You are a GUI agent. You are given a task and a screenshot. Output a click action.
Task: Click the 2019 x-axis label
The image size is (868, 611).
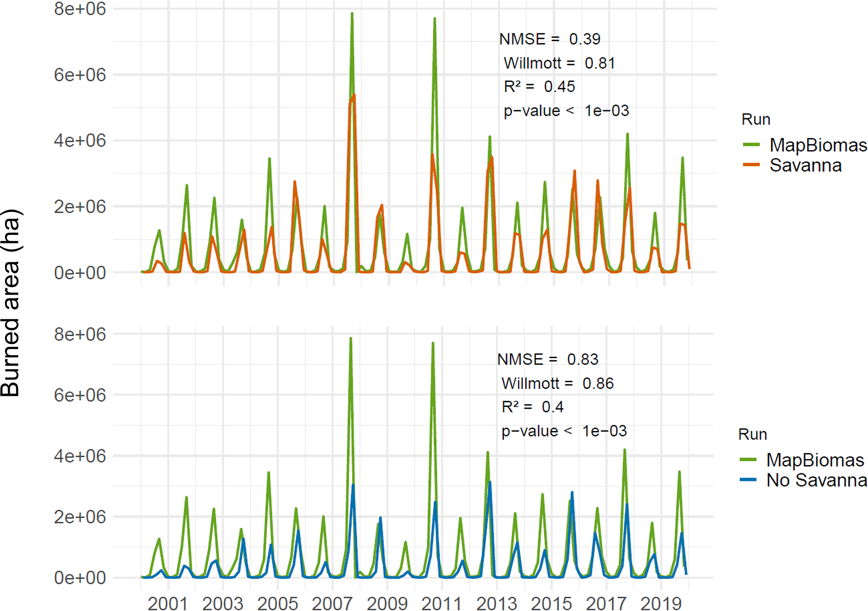point(661,603)
